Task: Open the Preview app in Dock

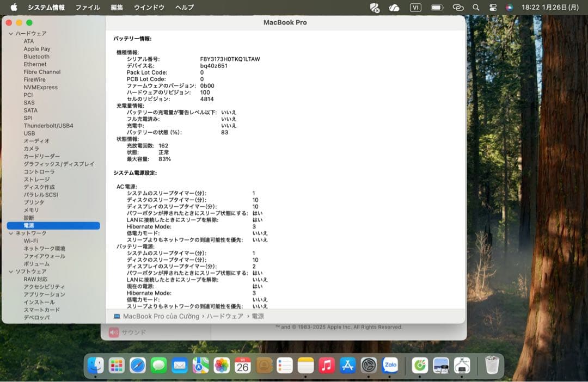Action: tap(440, 365)
